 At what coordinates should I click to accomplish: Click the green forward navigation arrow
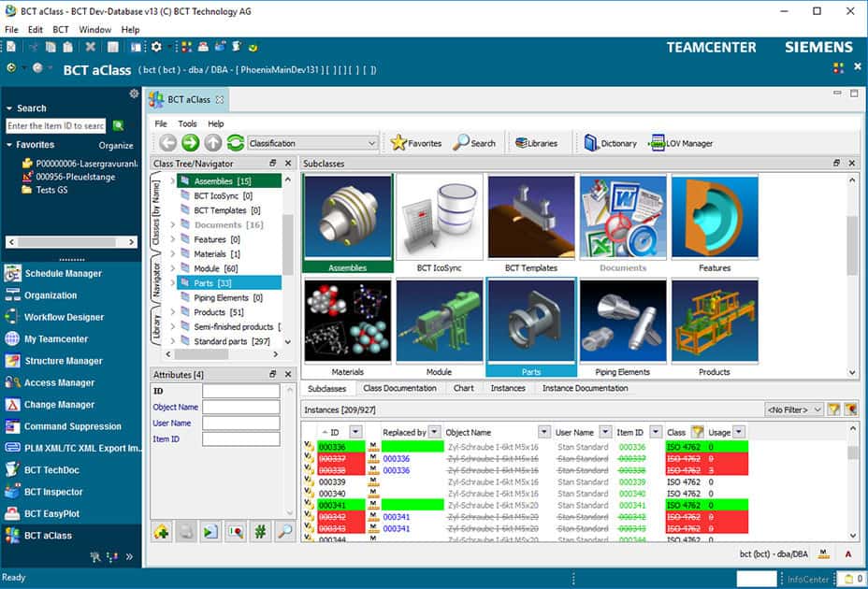pos(190,143)
